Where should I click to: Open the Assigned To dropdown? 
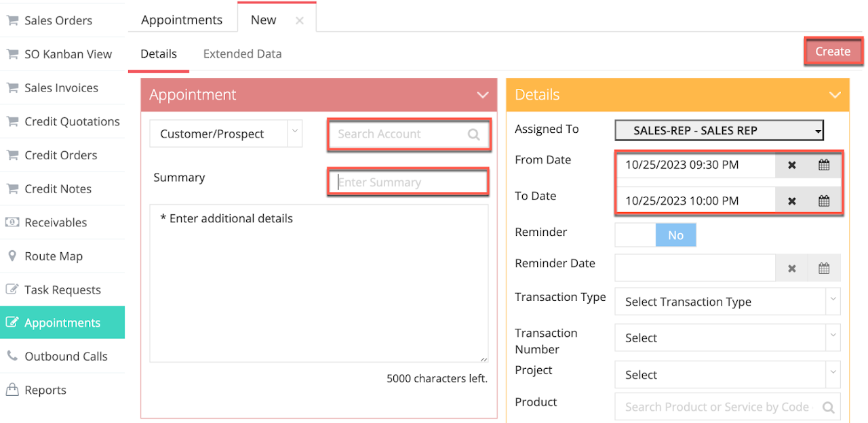click(719, 130)
